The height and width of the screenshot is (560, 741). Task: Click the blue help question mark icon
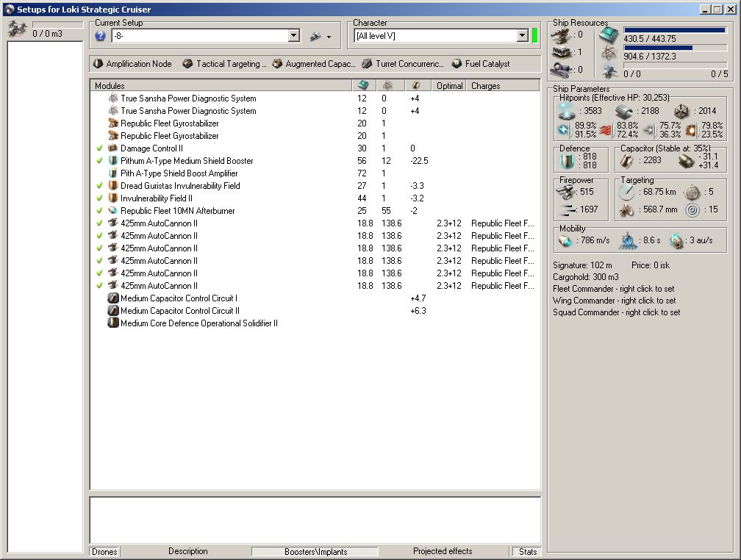tap(100, 36)
